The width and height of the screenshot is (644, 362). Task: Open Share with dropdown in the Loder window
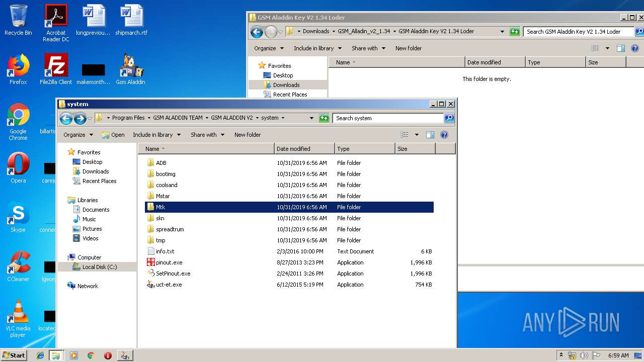point(368,48)
